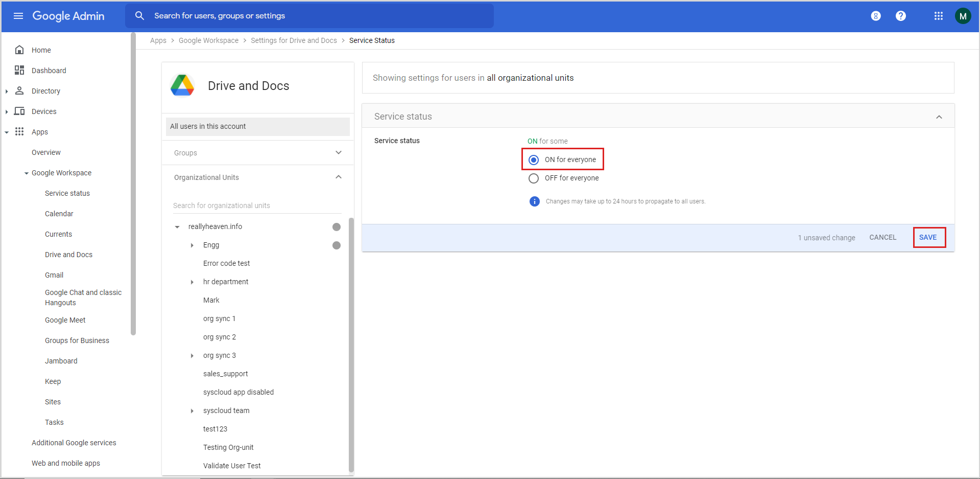Screen dimensions: 980x479
Task: Expand the Directory sidebar section
Action: tap(7, 91)
